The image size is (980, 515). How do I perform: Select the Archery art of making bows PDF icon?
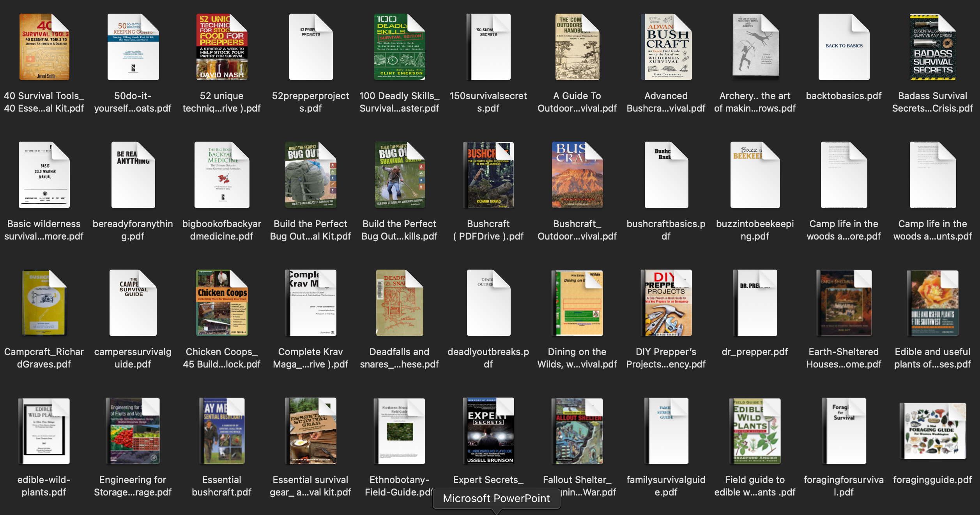(x=755, y=47)
